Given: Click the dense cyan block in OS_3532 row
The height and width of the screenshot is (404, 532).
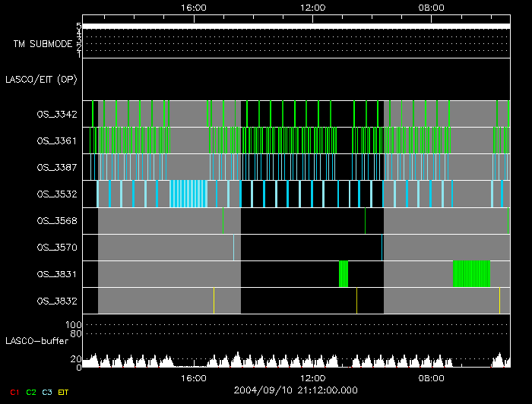Looking at the screenshot, I should pyautogui.click(x=188, y=194).
